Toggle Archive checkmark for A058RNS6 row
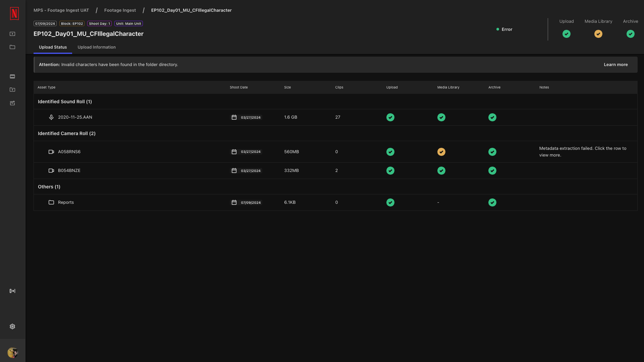The image size is (644, 362). point(492,152)
